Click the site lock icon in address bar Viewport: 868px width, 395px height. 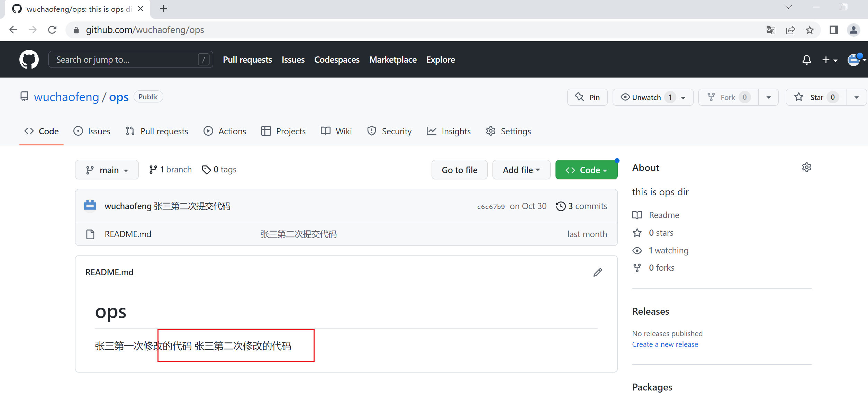pyautogui.click(x=76, y=30)
